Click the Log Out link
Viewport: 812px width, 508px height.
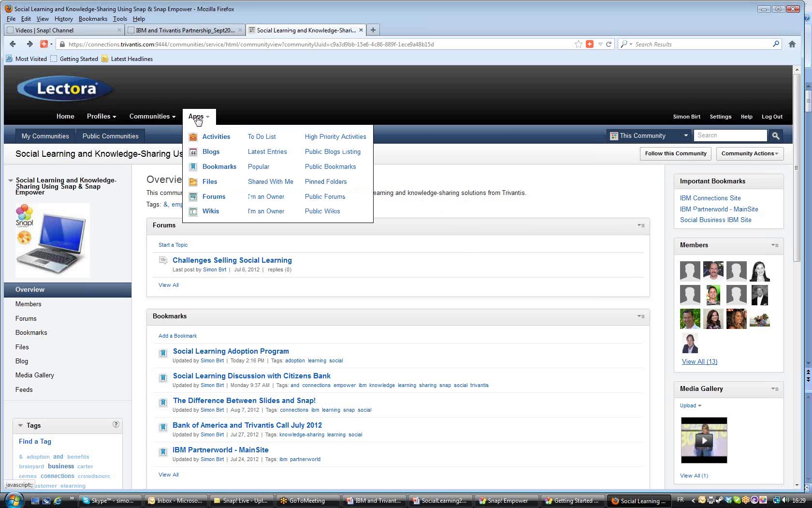click(x=772, y=117)
